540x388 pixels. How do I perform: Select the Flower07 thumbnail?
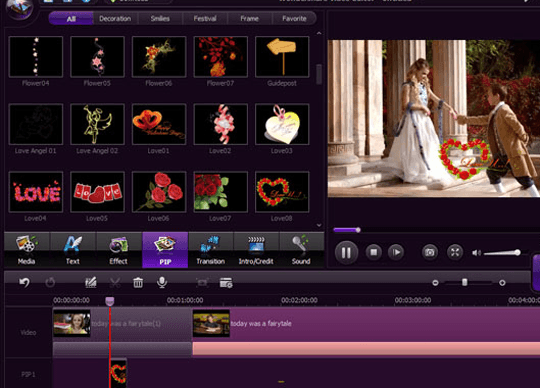point(221,57)
